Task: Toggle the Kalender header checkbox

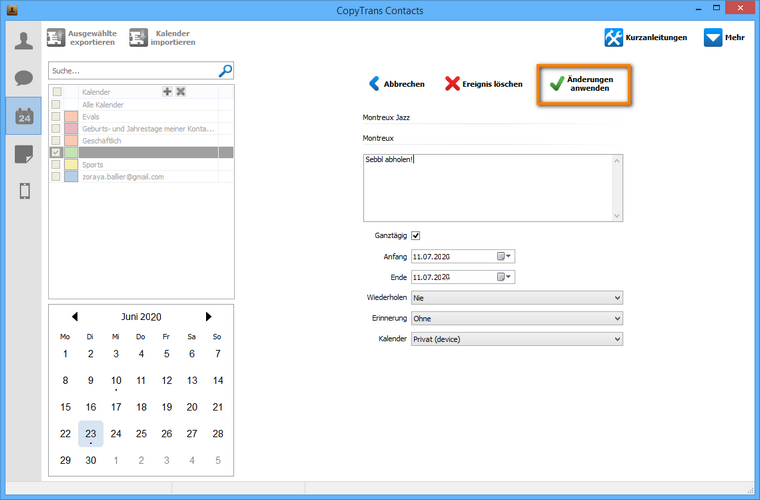Action: tap(57, 92)
